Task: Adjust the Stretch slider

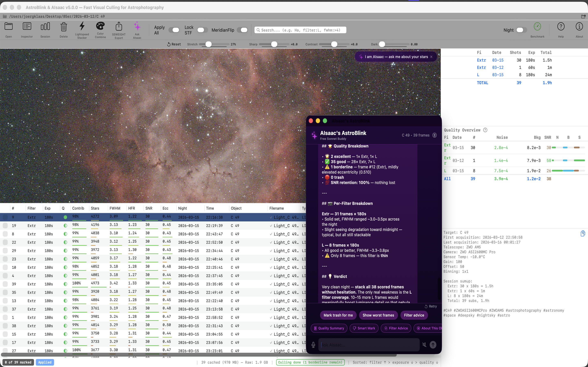Action: (208, 44)
